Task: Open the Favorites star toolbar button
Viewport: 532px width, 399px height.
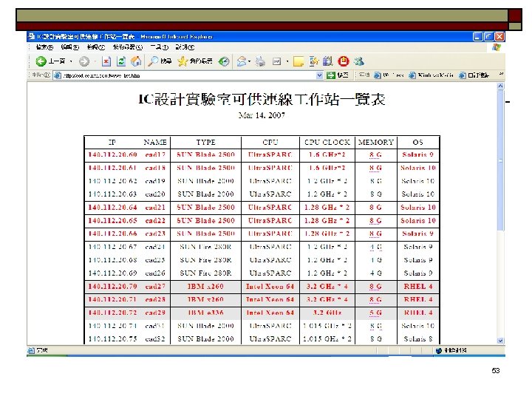Action: coord(195,61)
